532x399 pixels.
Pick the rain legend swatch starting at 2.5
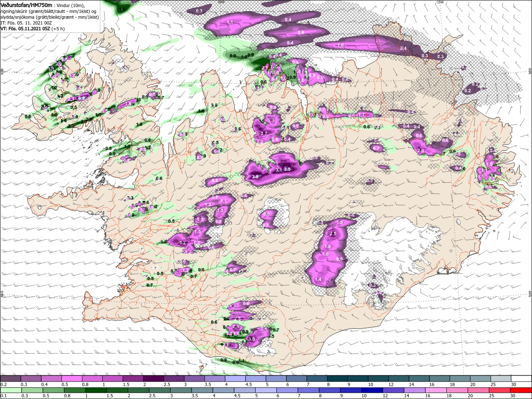tap(160, 390)
